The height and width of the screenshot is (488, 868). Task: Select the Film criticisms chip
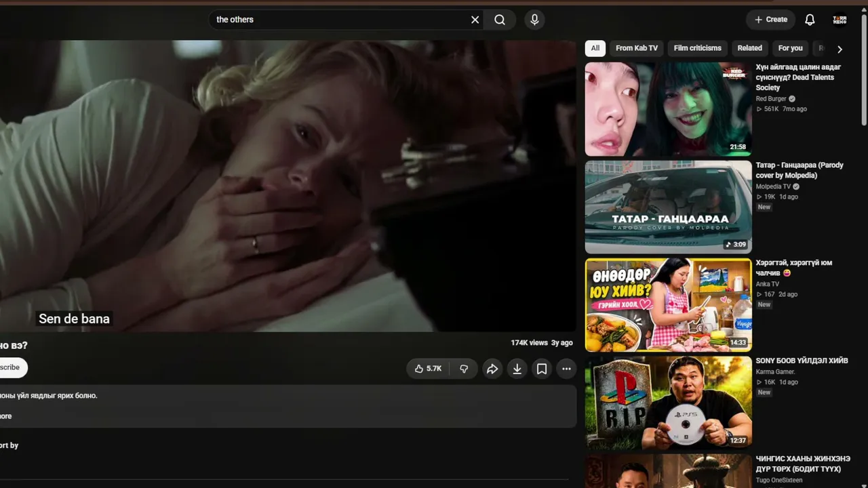(698, 48)
